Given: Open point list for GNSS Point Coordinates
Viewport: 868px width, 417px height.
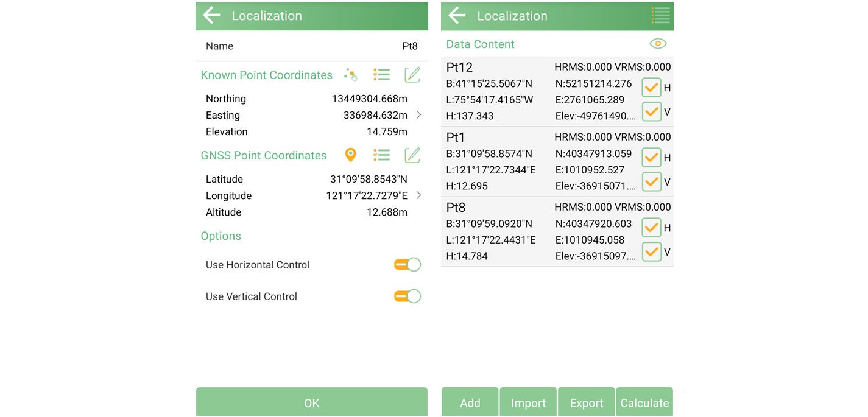Looking at the screenshot, I should pyautogui.click(x=381, y=155).
